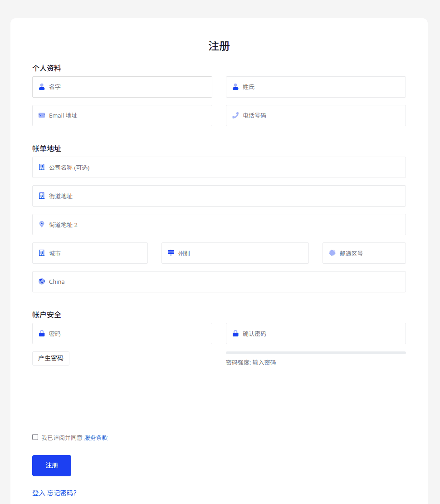Click the person icon in the 姓氏 field

[x=235, y=87]
